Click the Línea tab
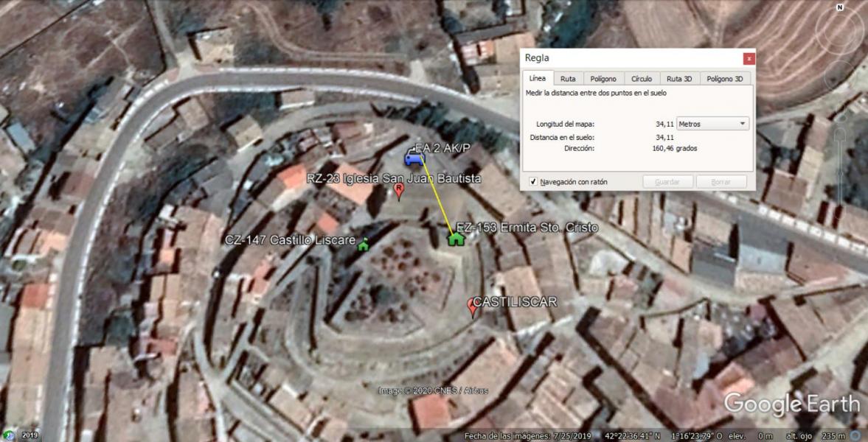 (x=538, y=79)
